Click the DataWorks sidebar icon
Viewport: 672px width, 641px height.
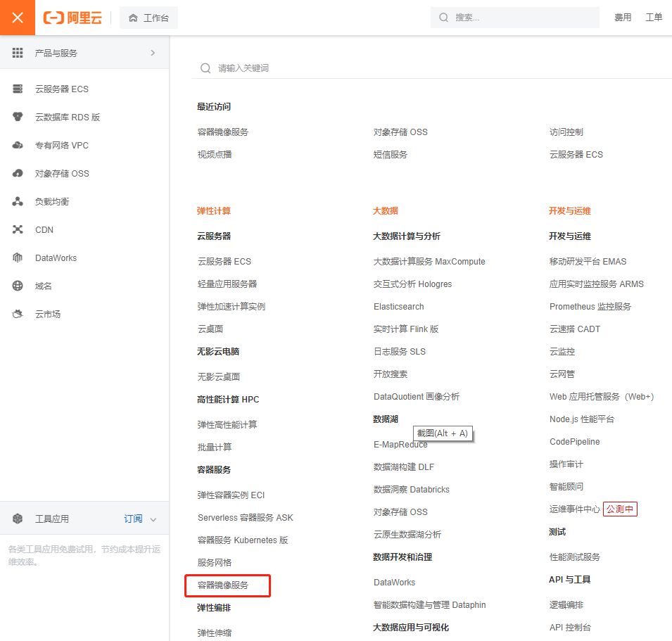[18, 258]
